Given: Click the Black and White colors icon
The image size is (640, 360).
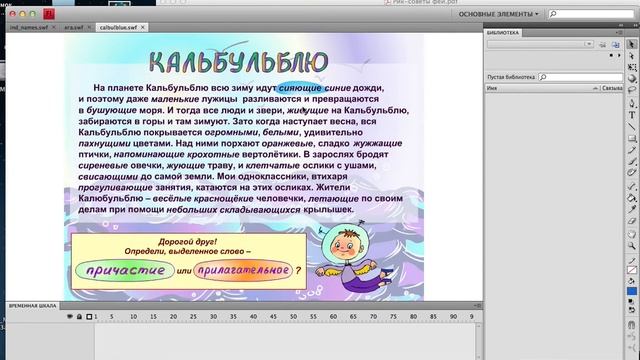Looking at the screenshot, I should click(631, 302).
